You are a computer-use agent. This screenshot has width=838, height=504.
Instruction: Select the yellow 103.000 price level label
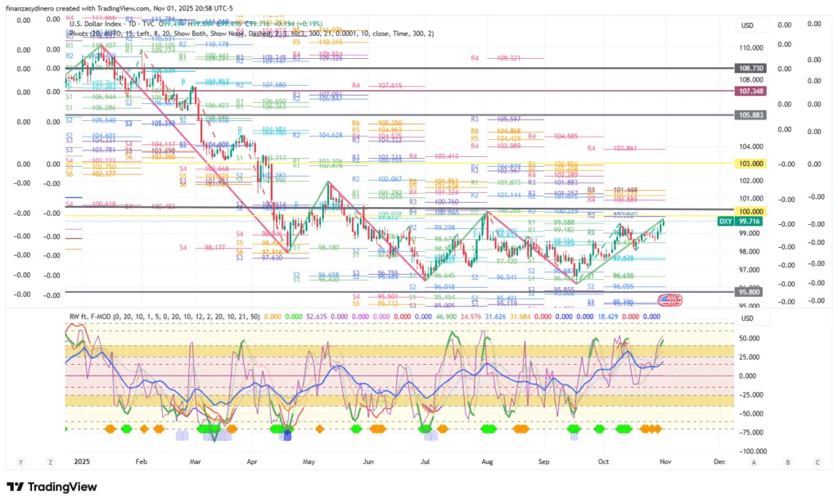tap(751, 164)
